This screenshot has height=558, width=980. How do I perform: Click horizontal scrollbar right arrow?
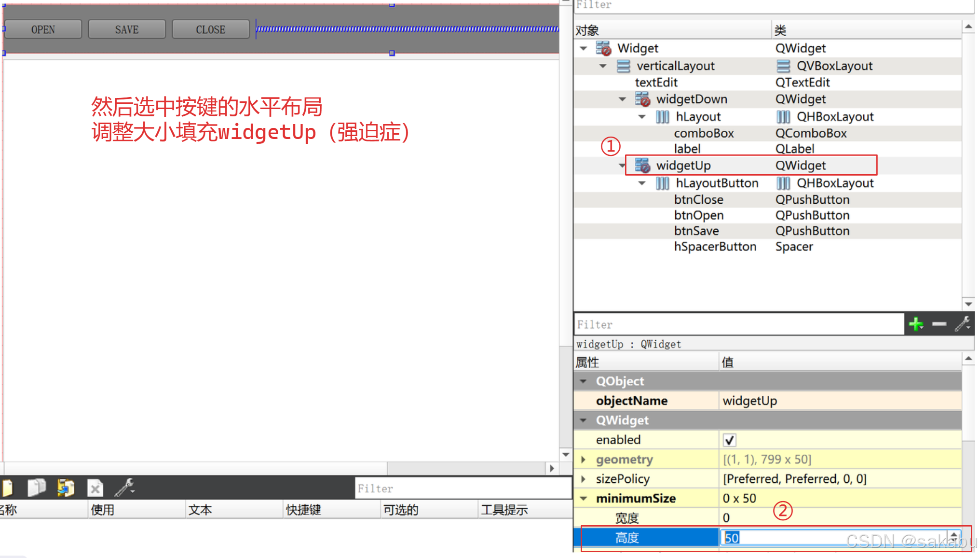click(x=552, y=468)
